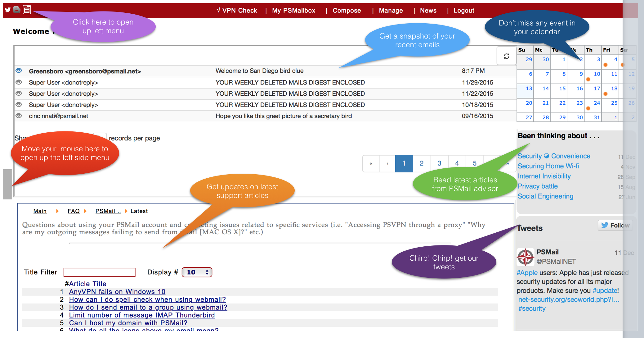This screenshot has height=338, width=644.
Task: Click the #security hashtag in tweet
Action: coord(532,309)
